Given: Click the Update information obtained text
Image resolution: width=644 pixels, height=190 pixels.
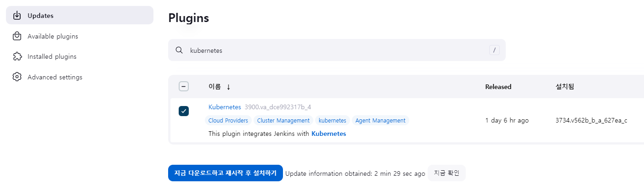Looking at the screenshot, I should (355, 173).
